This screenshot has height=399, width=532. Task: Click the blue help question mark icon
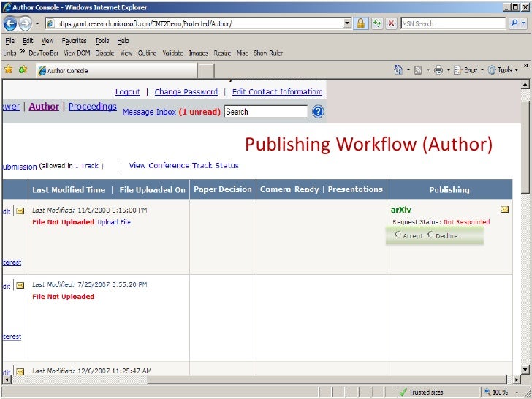318,112
